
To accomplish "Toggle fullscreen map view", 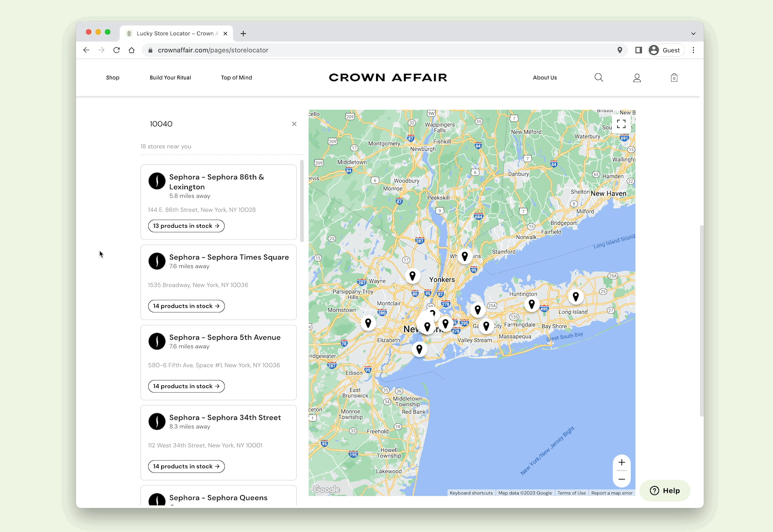I will pos(621,124).
